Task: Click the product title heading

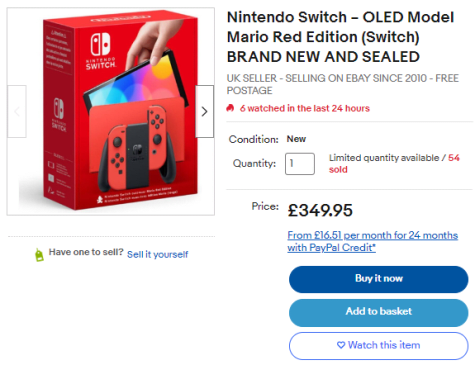Action: coord(340,37)
